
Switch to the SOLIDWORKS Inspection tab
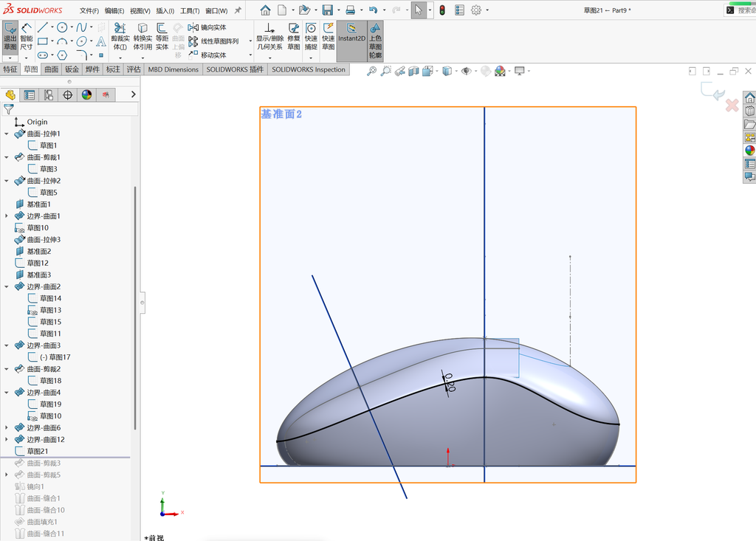tap(309, 69)
